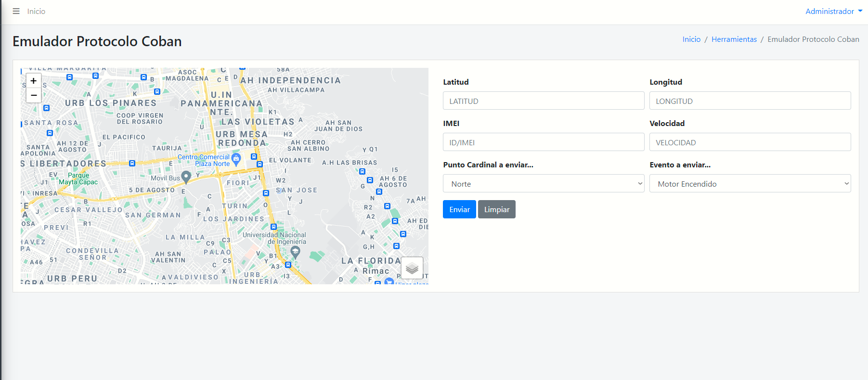Click Universidad Nacional de Ingeniería marker
868x380 pixels.
pyautogui.click(x=295, y=251)
